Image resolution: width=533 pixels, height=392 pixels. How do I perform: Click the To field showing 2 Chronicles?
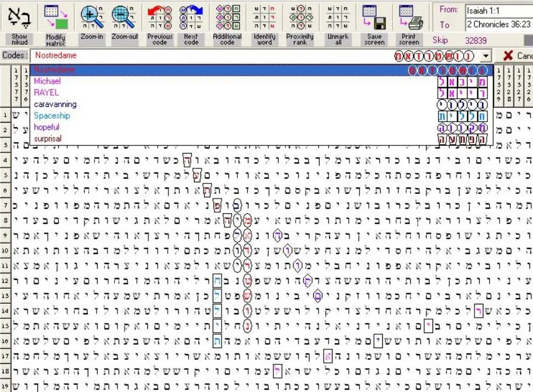[499, 25]
